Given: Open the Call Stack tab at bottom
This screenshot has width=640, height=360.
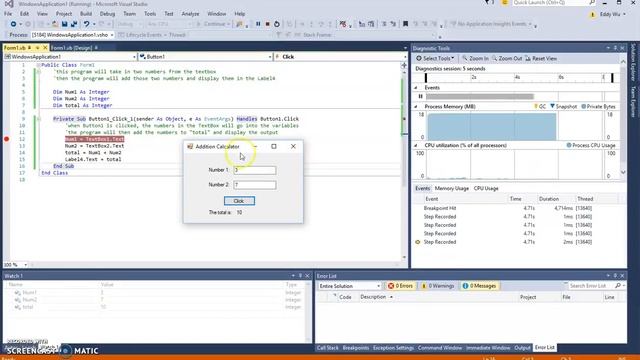Looking at the screenshot, I should (328, 348).
